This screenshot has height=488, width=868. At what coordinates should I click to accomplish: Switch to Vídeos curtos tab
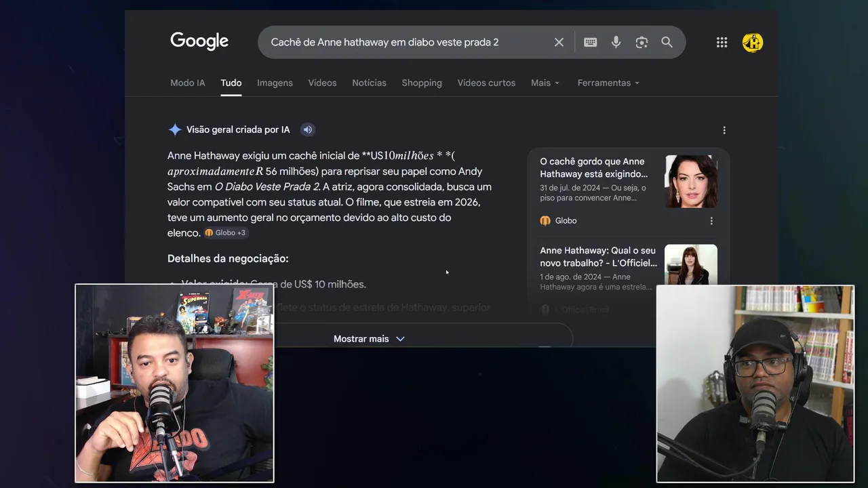tap(486, 83)
